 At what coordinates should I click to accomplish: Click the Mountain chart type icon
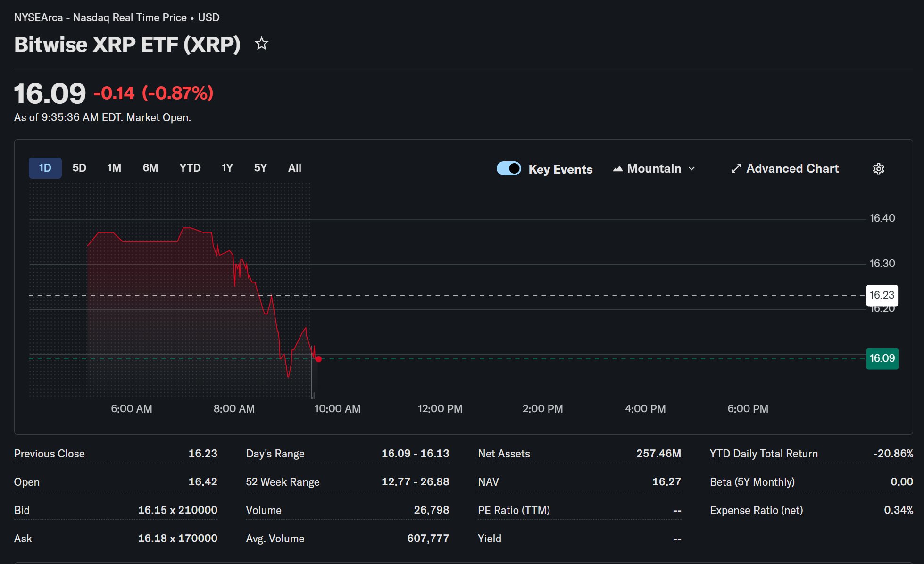click(617, 169)
